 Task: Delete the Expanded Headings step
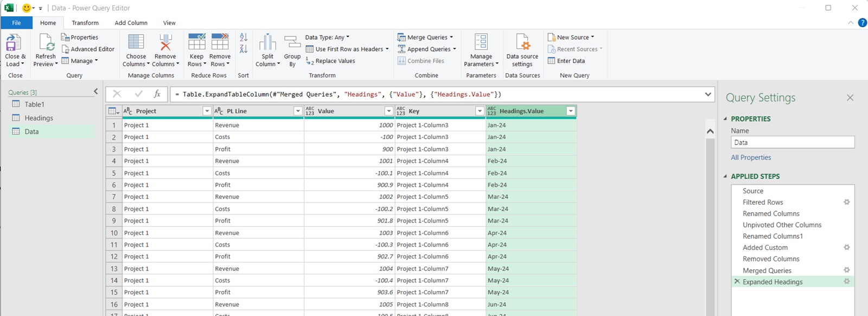pos(737,281)
